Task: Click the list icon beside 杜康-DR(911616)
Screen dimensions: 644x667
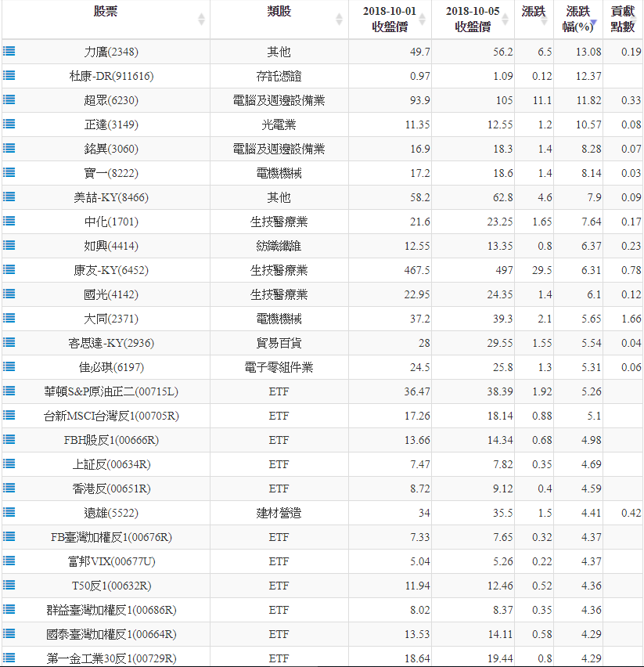Action: click(9, 76)
